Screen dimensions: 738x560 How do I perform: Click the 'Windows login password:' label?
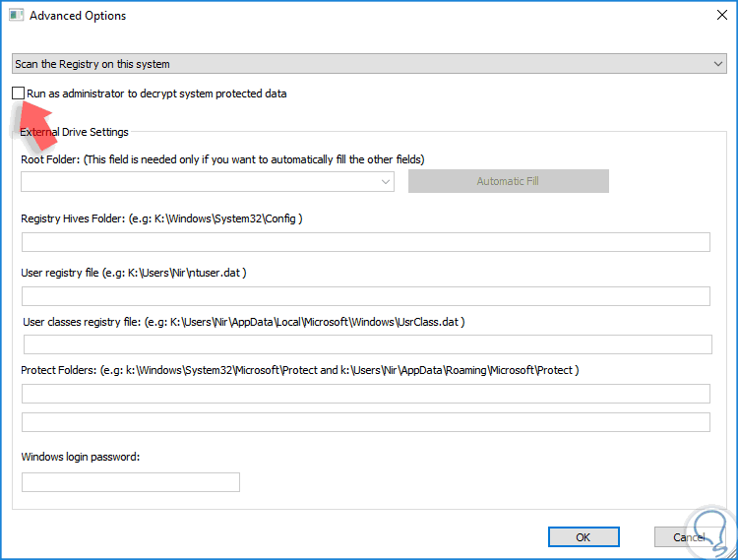pos(81,457)
